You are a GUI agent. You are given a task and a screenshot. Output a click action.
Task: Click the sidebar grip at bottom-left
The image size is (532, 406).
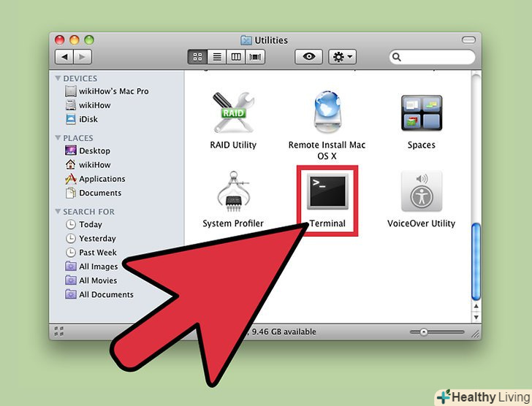(58, 332)
